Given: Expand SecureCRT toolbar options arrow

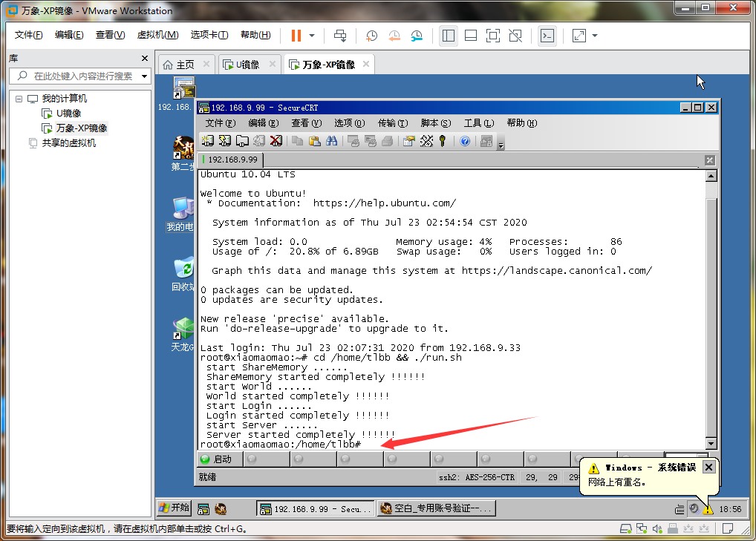Looking at the screenshot, I should (x=501, y=144).
